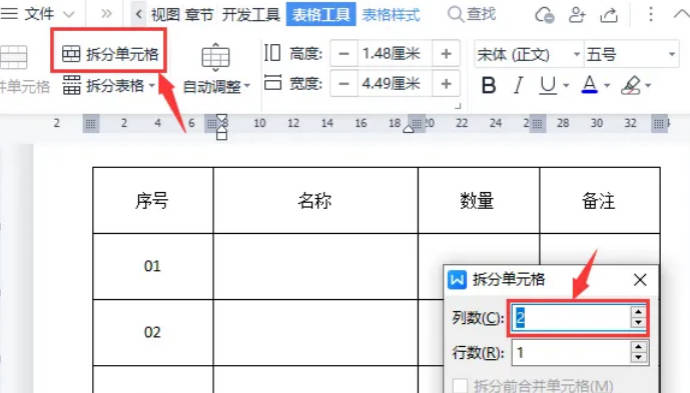Click the share export icon

click(609, 15)
